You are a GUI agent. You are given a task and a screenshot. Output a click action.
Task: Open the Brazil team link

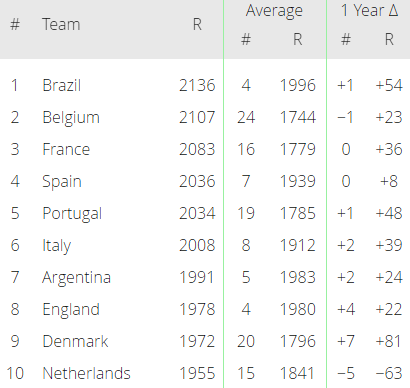(62, 85)
